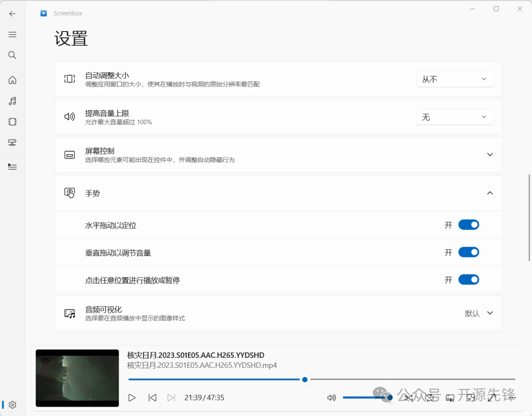Disable tap-to-pause via 点击任意位置进行播放或暂停 toggle
Image resolution: width=532 pixels, height=416 pixels.
[468, 279]
